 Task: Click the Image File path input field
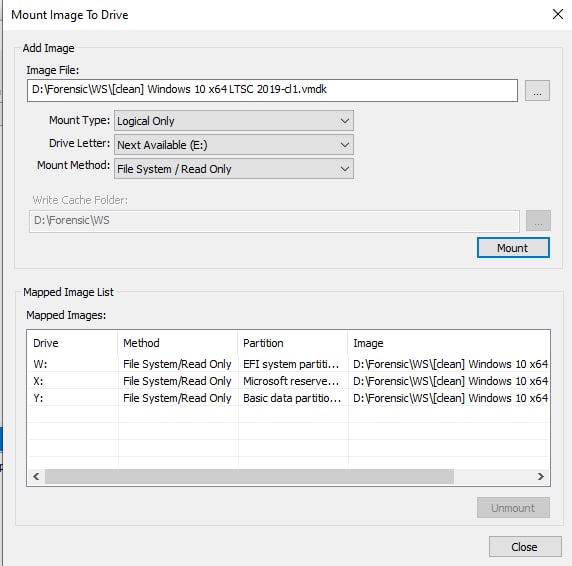click(272, 90)
